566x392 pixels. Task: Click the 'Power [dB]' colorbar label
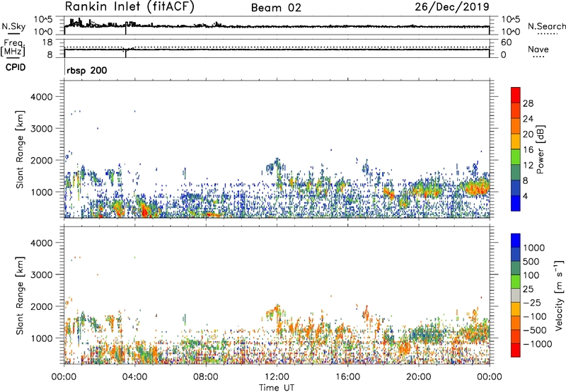[540, 149]
